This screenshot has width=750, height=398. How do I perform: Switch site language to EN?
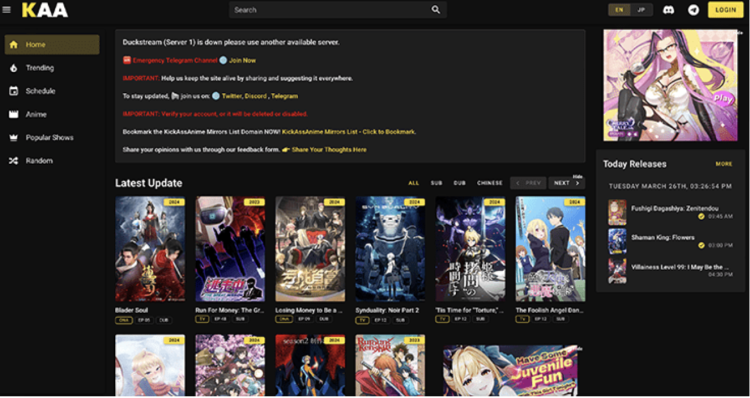tap(619, 10)
